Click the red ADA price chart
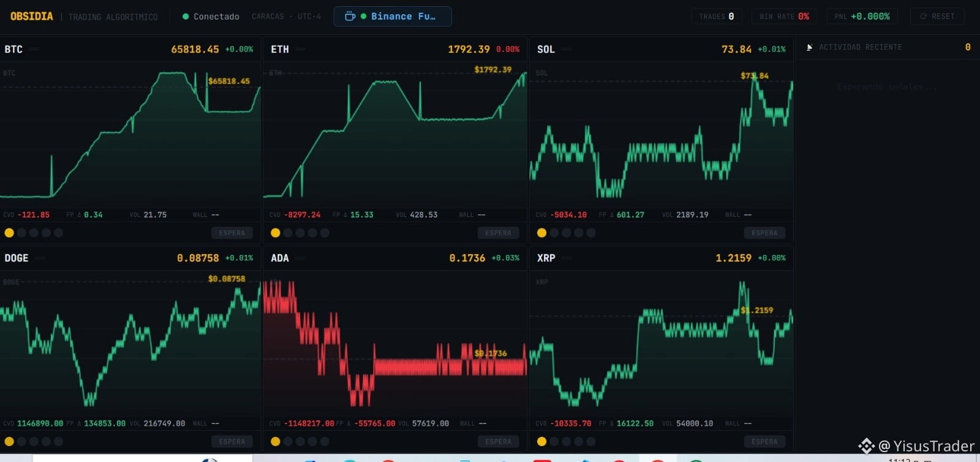This screenshot has height=462, width=980. click(395, 343)
